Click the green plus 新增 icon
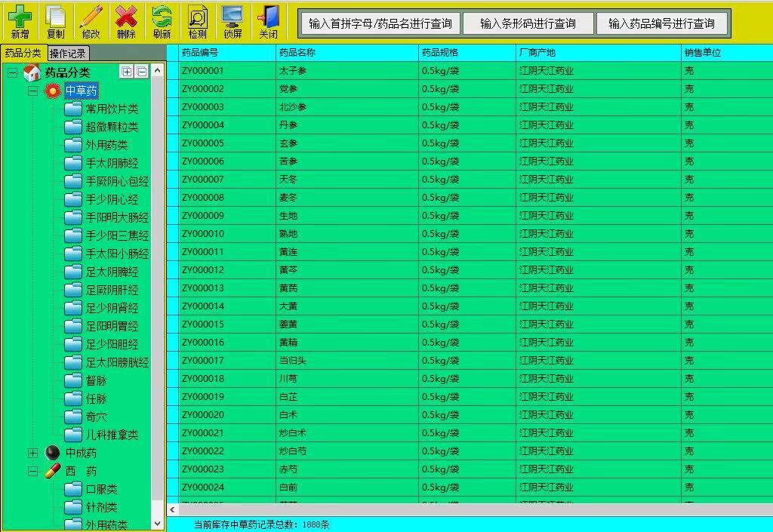The height and width of the screenshot is (532, 773). click(20, 22)
